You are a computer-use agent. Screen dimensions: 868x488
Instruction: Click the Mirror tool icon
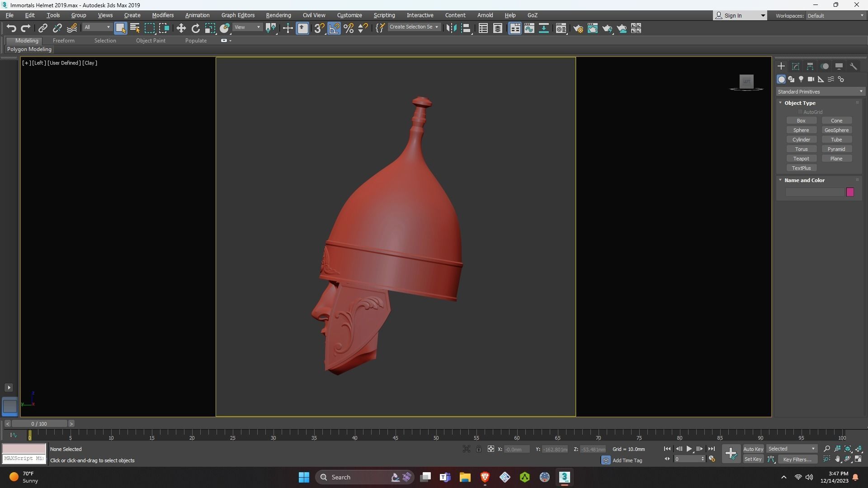point(451,28)
